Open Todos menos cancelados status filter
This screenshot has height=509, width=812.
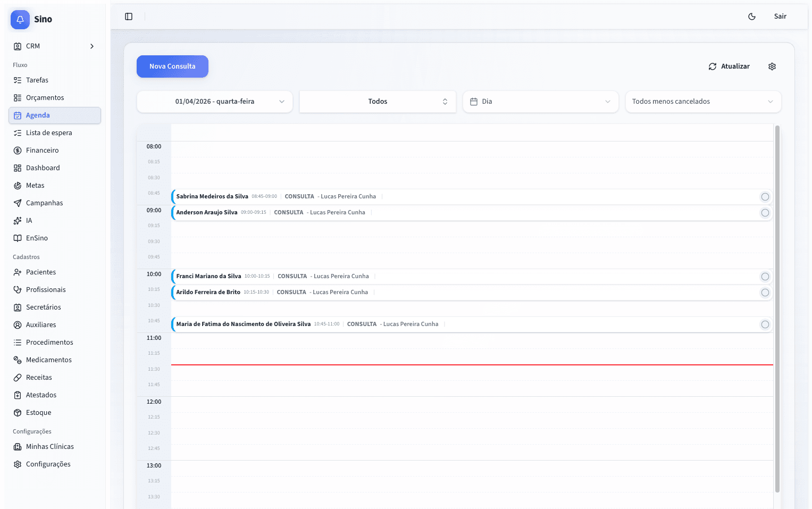click(x=704, y=102)
